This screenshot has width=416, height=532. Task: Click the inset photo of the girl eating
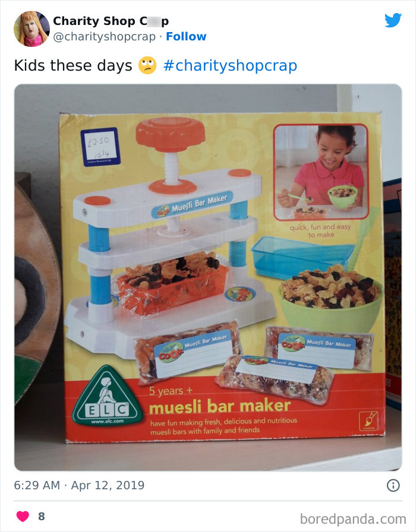[320, 172]
